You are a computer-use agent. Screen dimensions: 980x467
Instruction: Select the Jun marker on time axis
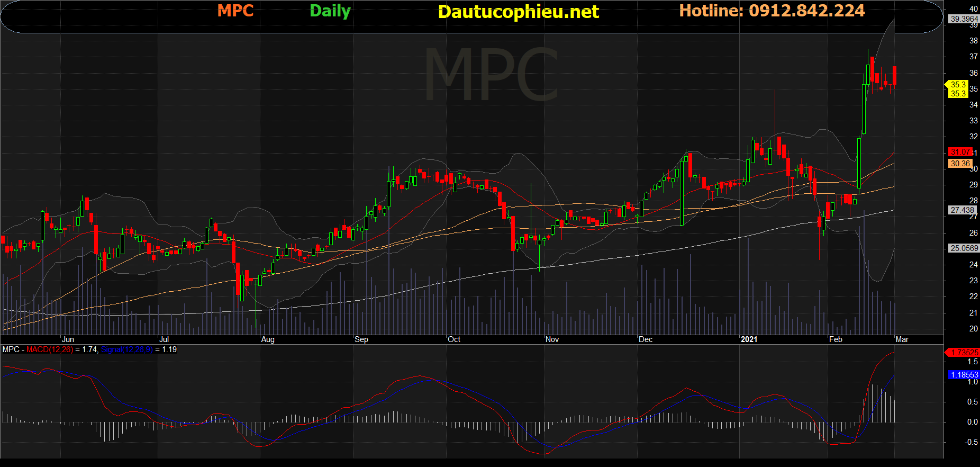[68, 339]
